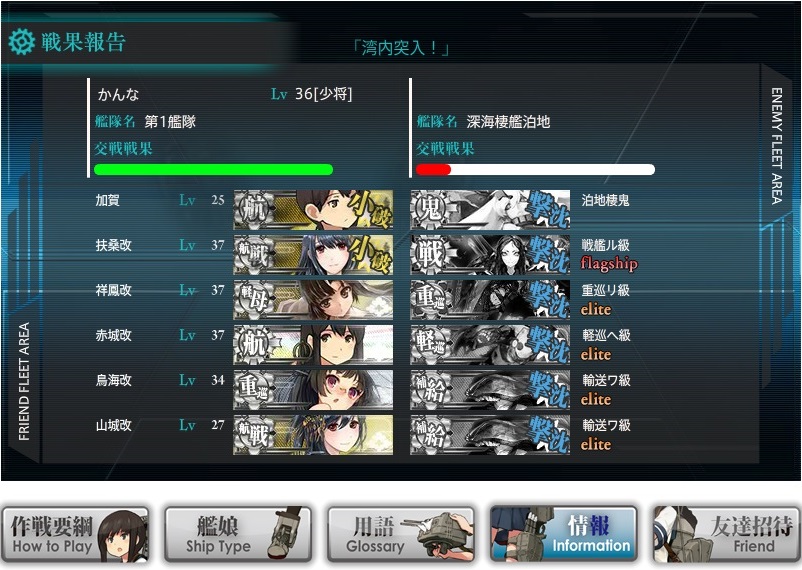
Task: Open the 用語 Glossary tab
Action: (400, 535)
